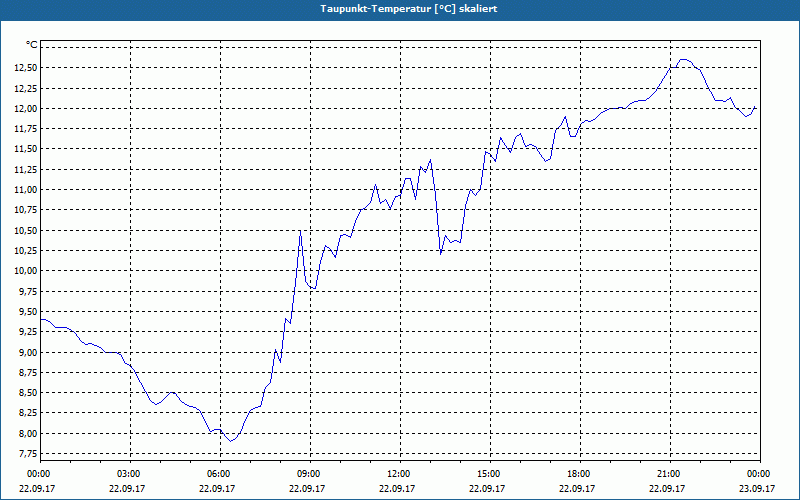
Task: Click the '09:00' time label
Action: pos(310,474)
